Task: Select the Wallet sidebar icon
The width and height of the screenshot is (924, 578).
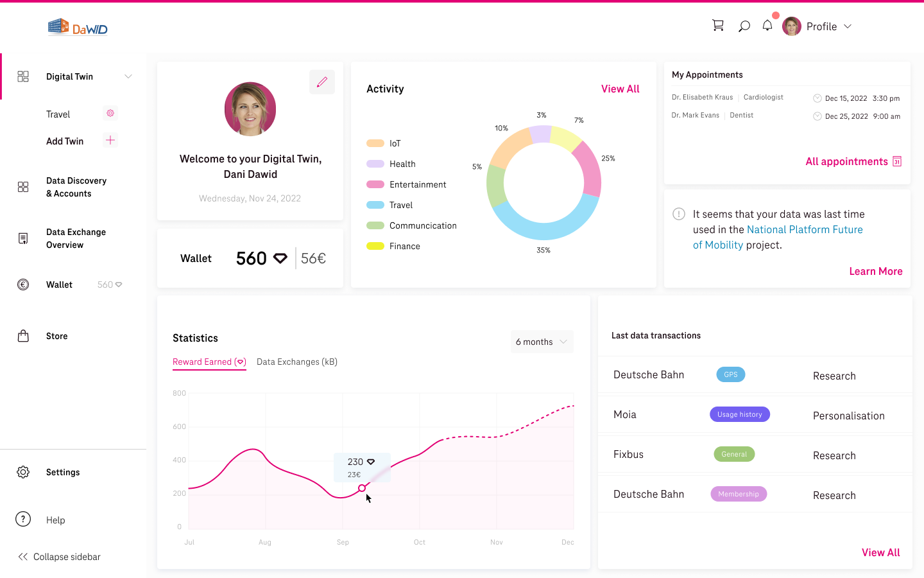Action: [x=23, y=284]
